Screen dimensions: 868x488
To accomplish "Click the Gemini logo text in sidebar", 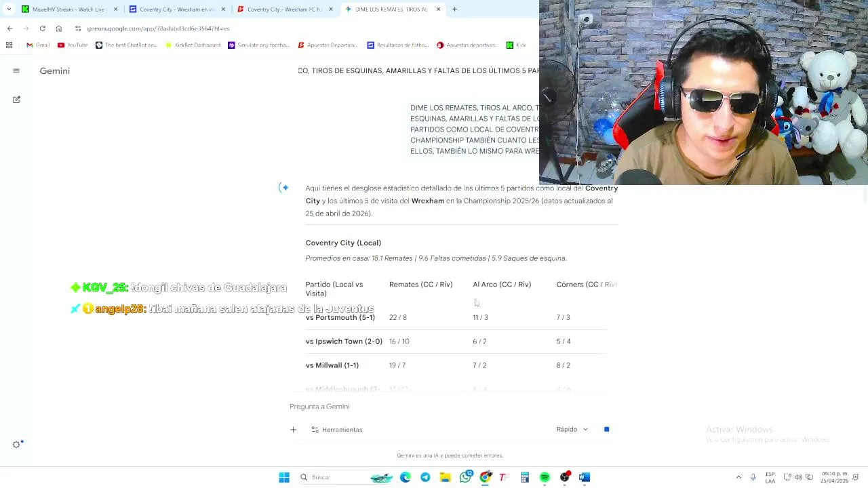I will (55, 70).
